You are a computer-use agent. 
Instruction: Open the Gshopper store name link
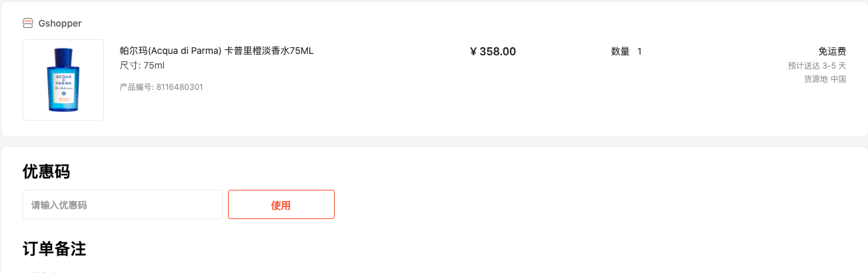[x=60, y=23]
